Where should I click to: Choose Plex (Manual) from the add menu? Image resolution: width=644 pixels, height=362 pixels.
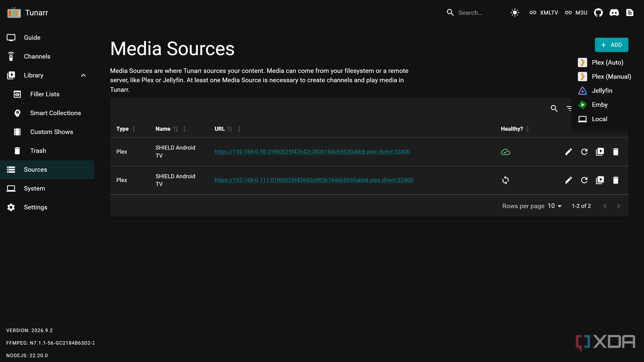click(605, 76)
